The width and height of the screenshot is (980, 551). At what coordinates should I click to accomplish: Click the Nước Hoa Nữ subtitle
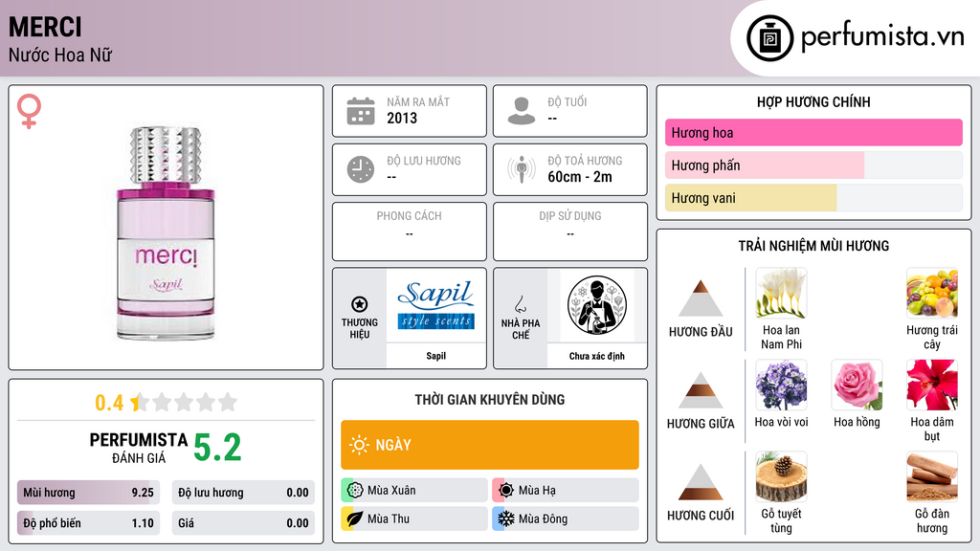(60, 55)
